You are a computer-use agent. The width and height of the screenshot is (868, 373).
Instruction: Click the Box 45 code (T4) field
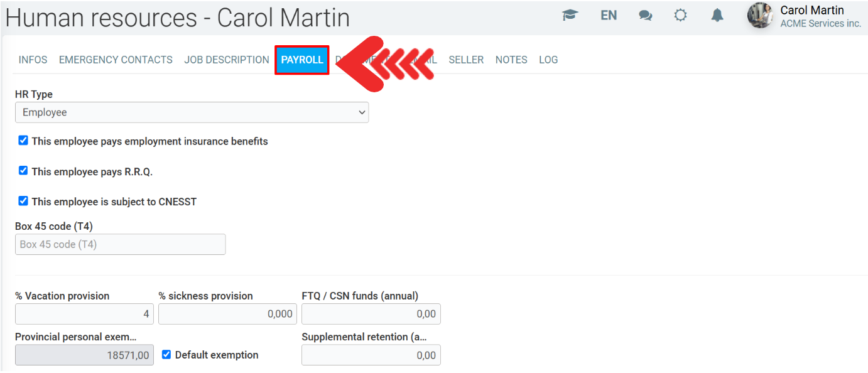point(120,244)
